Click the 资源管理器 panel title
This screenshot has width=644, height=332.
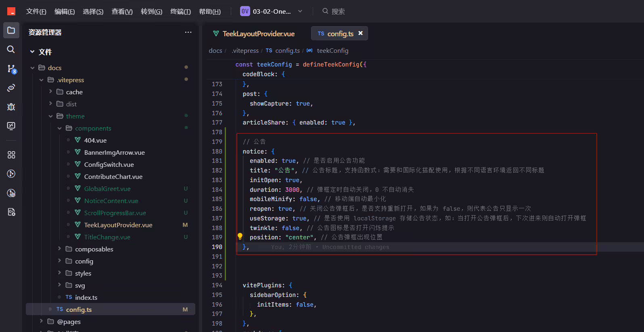pyautogui.click(x=45, y=32)
